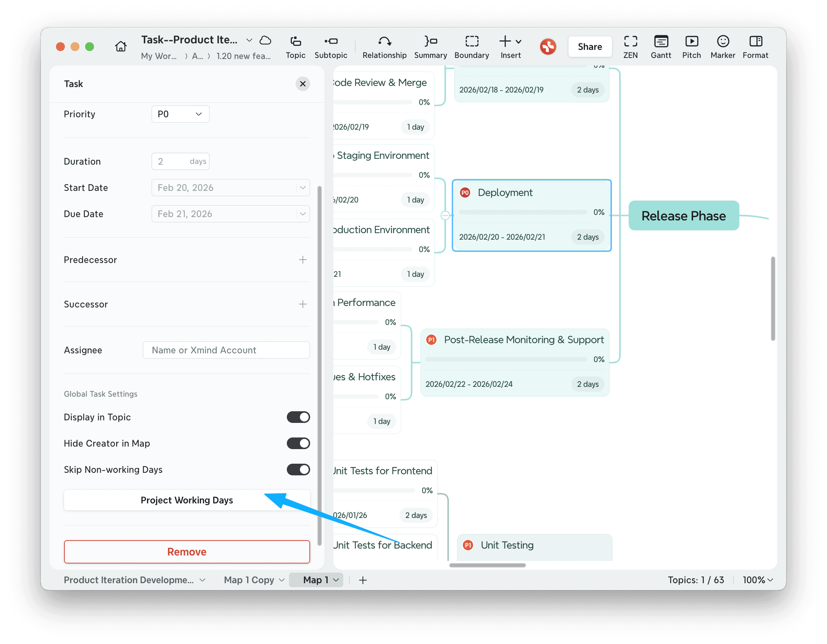Click the Project Working Days button
This screenshot has height=644, width=827.
point(187,500)
